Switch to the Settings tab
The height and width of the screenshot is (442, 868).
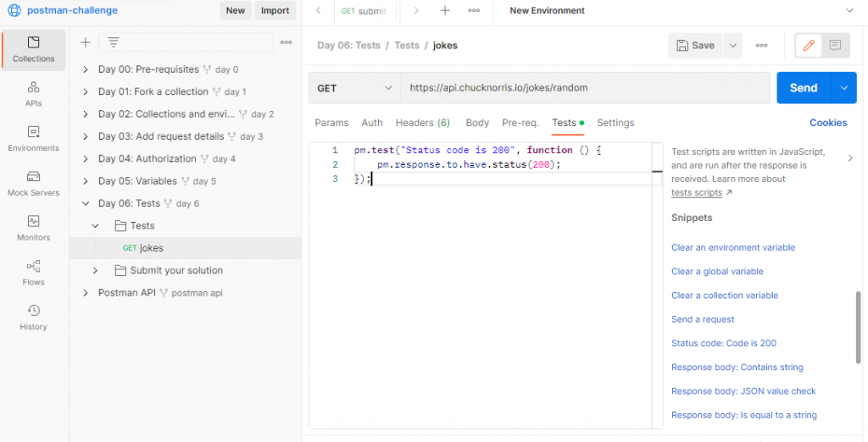click(x=615, y=123)
